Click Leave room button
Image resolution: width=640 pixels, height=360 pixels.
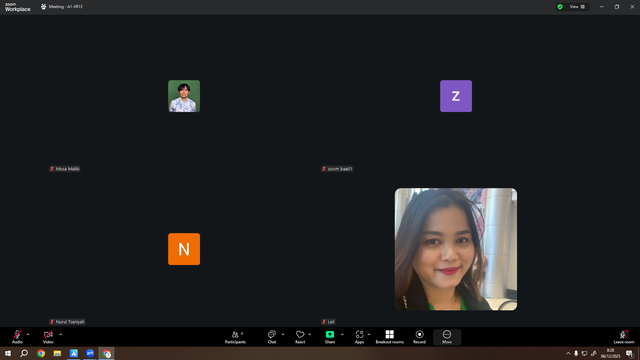pos(624,337)
